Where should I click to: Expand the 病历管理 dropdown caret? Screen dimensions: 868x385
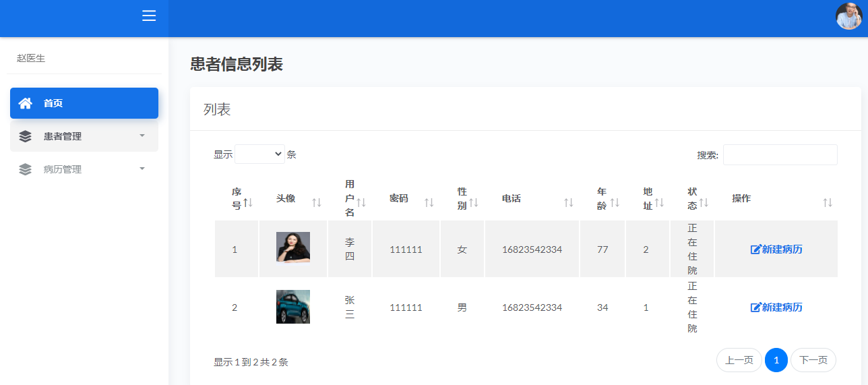[142, 169]
